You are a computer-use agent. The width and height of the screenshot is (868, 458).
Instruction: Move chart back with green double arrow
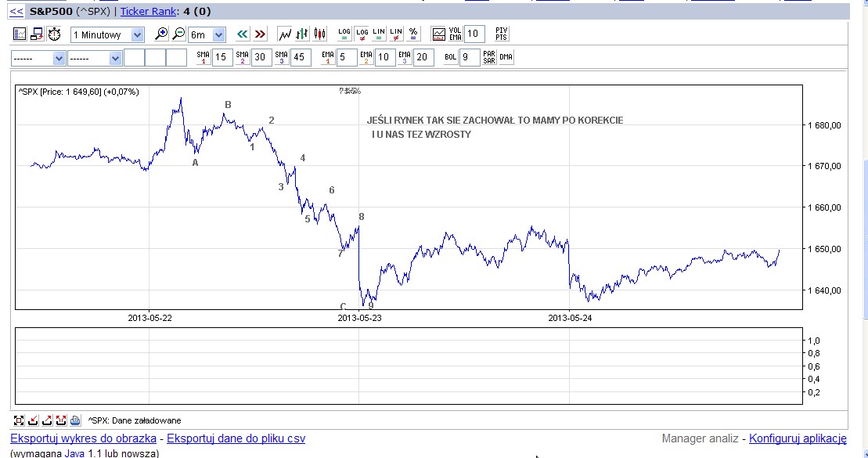pyautogui.click(x=242, y=34)
